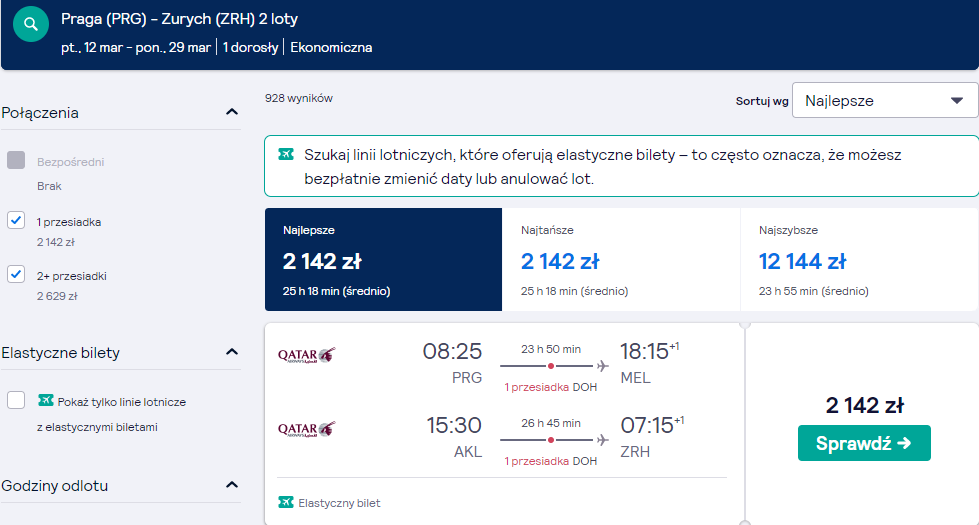This screenshot has width=979, height=525.
Task: Enable the flexible tickets only checkbox
Action: (16, 400)
